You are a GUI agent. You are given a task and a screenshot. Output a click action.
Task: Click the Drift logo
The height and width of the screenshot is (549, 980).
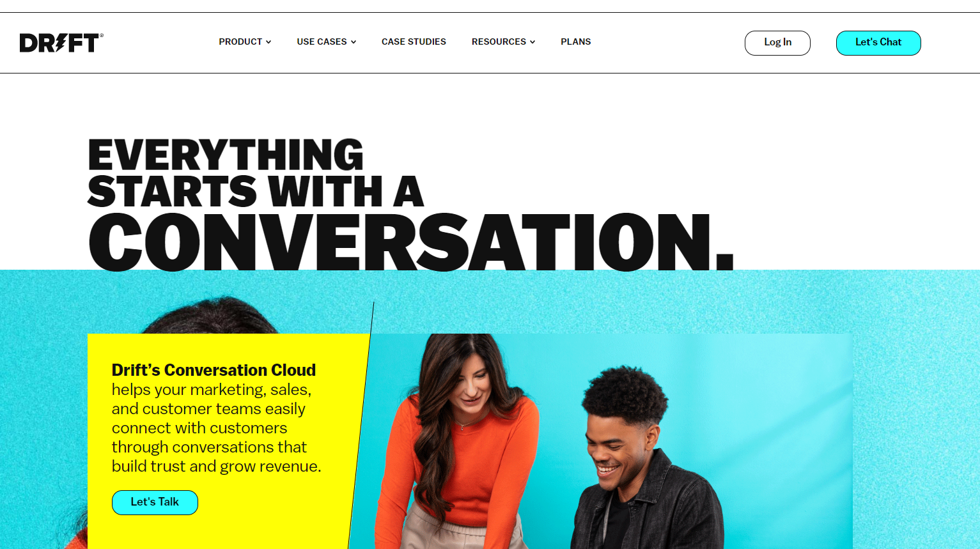click(61, 43)
